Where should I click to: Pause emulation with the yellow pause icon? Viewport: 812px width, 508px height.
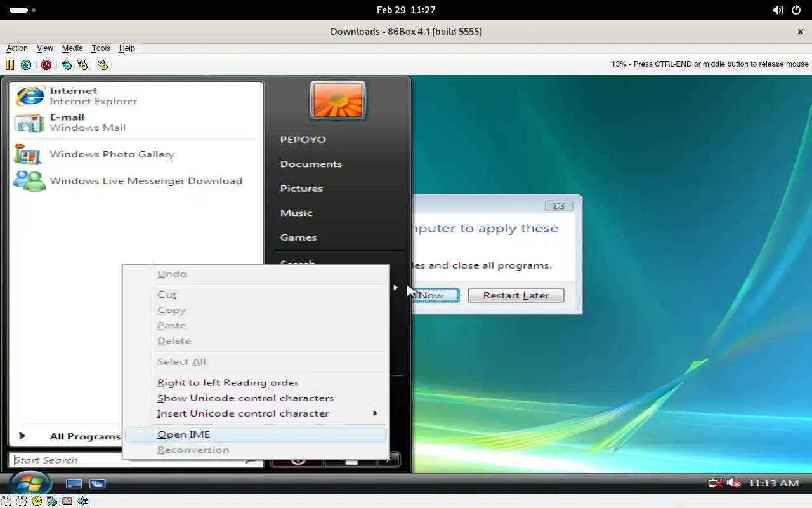pyautogui.click(x=10, y=64)
